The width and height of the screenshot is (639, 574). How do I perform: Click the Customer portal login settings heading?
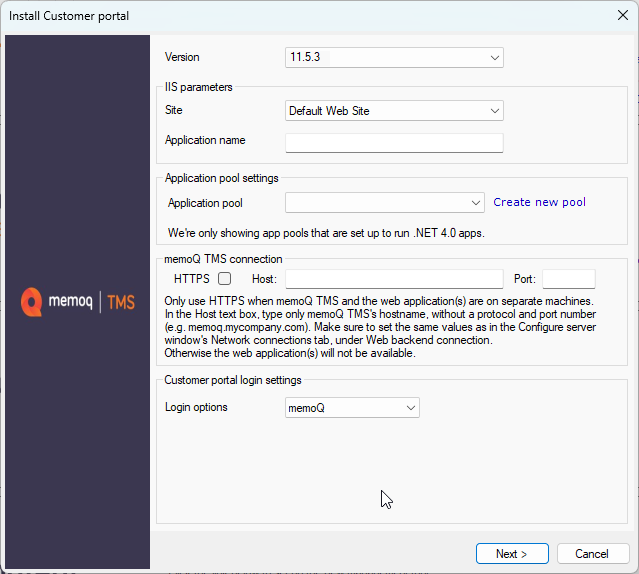[232, 380]
